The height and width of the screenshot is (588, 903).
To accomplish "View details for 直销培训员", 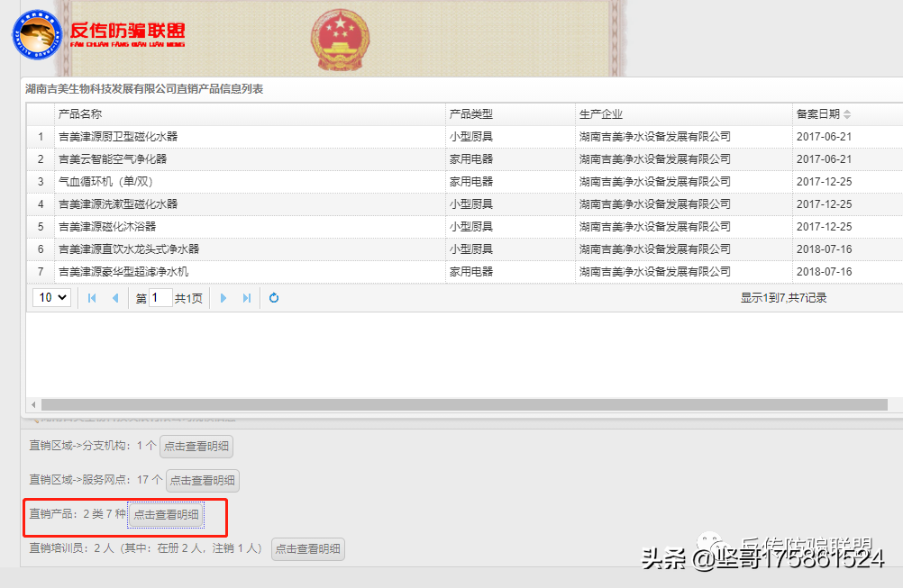I will tap(308, 549).
